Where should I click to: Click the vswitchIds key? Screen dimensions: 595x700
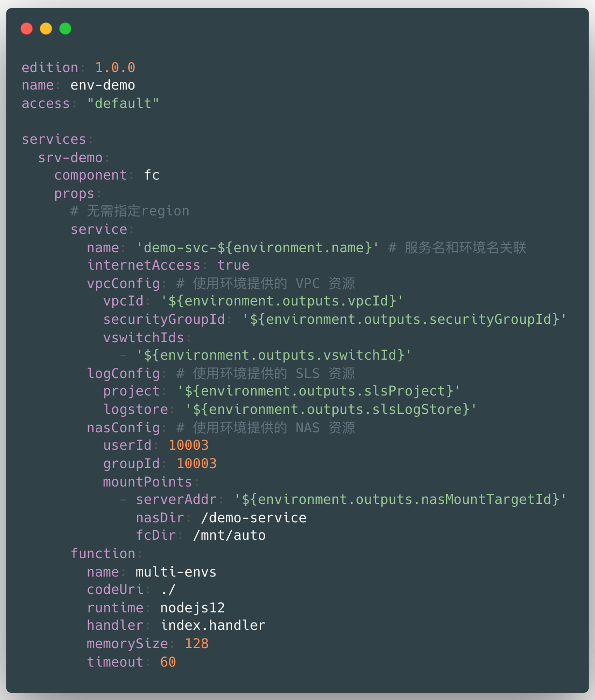point(144,338)
